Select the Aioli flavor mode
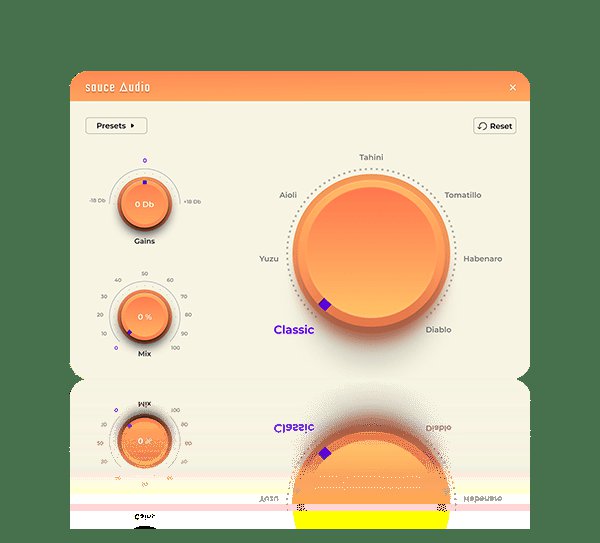 [288, 195]
